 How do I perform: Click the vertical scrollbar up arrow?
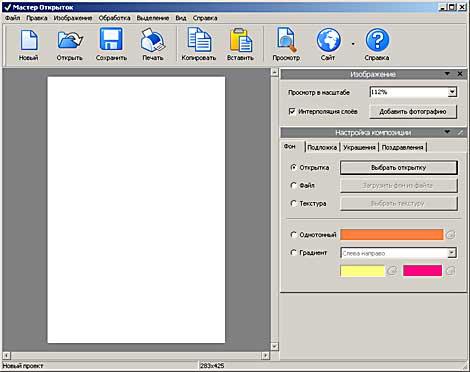pos(274,72)
